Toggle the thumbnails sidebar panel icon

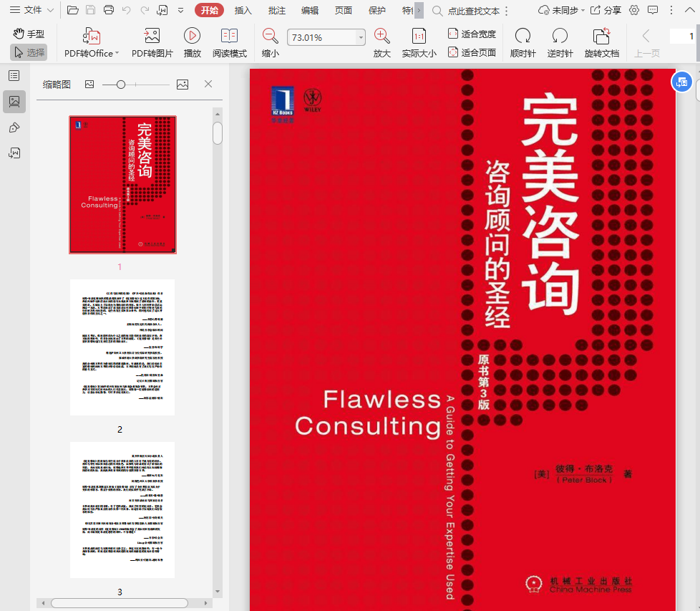14,102
